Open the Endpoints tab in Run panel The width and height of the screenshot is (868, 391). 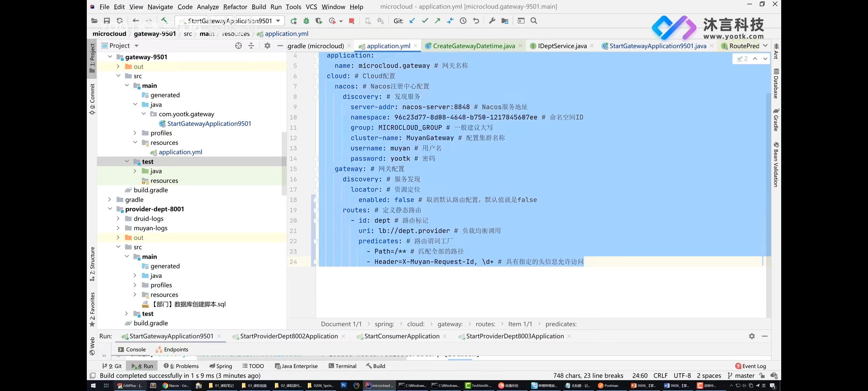pos(172,349)
